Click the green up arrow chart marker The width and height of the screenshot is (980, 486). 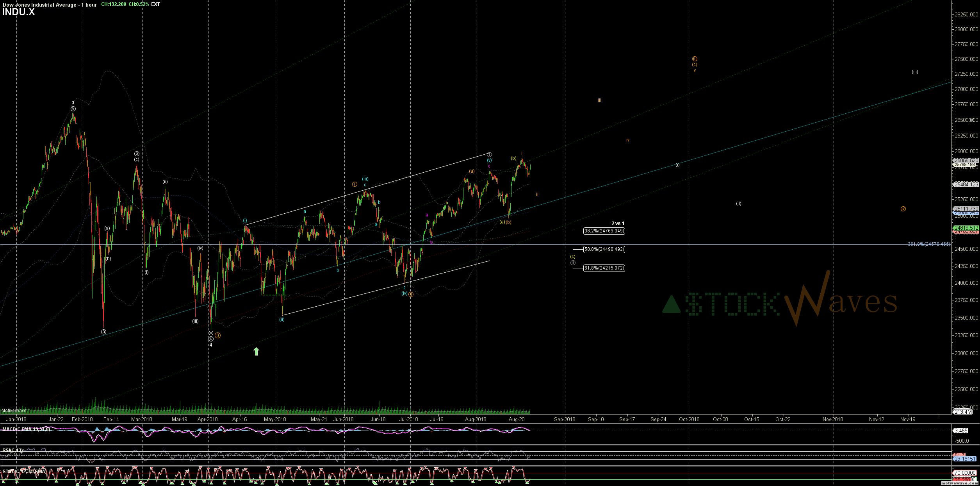(x=256, y=352)
